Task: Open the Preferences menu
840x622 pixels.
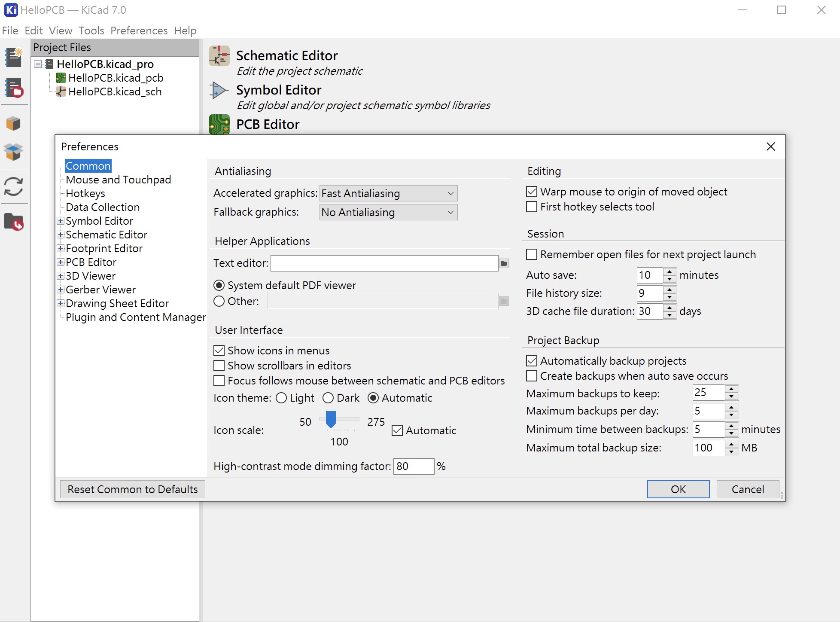Action: [x=139, y=30]
